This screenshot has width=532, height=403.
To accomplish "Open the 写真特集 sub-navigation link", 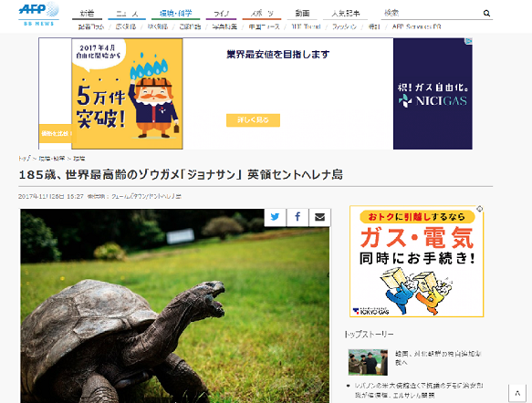I will click(224, 26).
